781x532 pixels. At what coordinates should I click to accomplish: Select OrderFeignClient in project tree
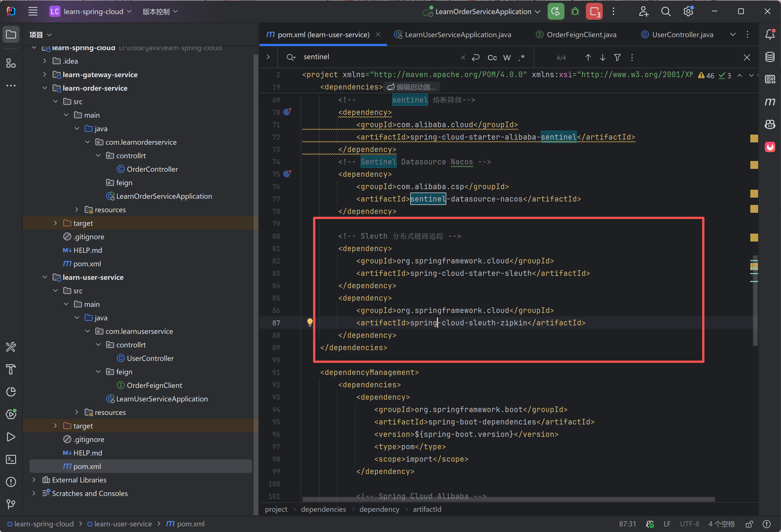point(149,385)
